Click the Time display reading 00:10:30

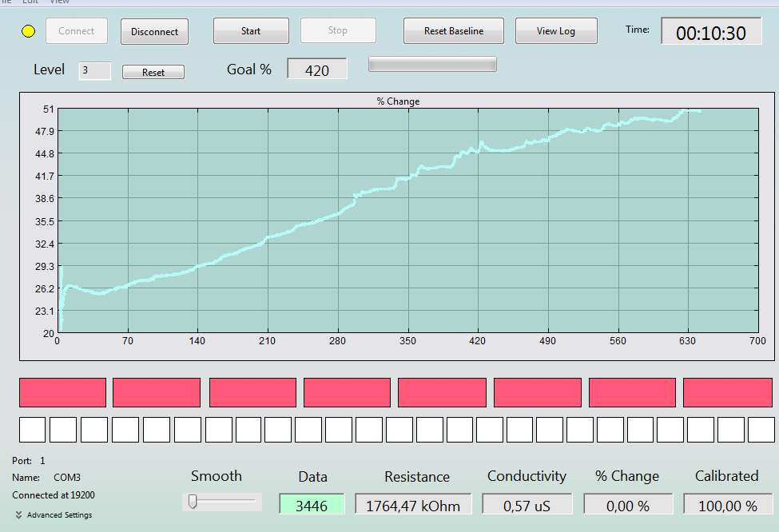click(x=711, y=31)
